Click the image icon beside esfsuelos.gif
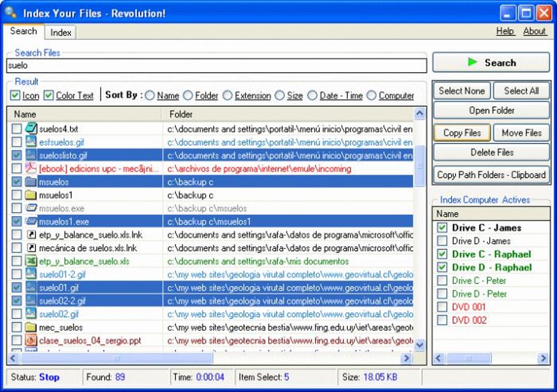The image size is (557, 392). (x=31, y=141)
